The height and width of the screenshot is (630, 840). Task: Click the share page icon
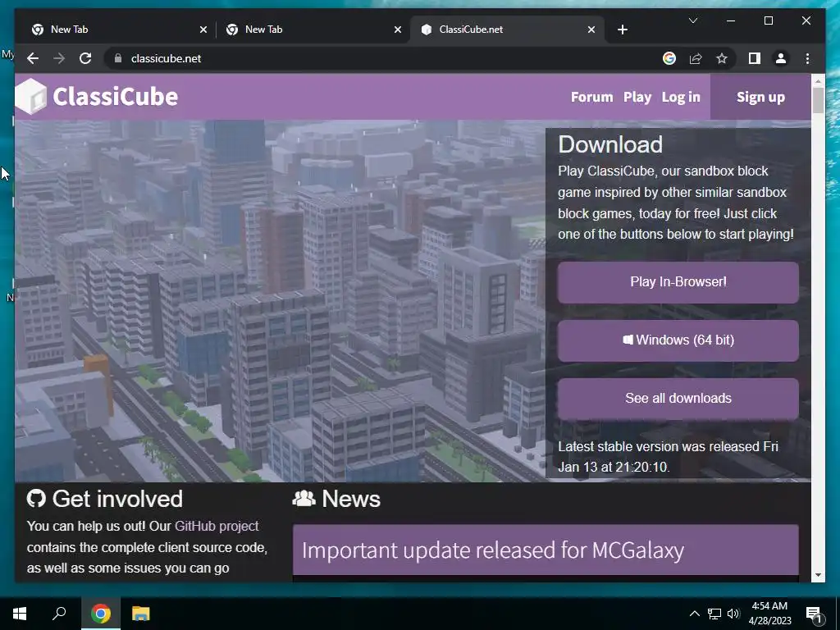pos(696,58)
